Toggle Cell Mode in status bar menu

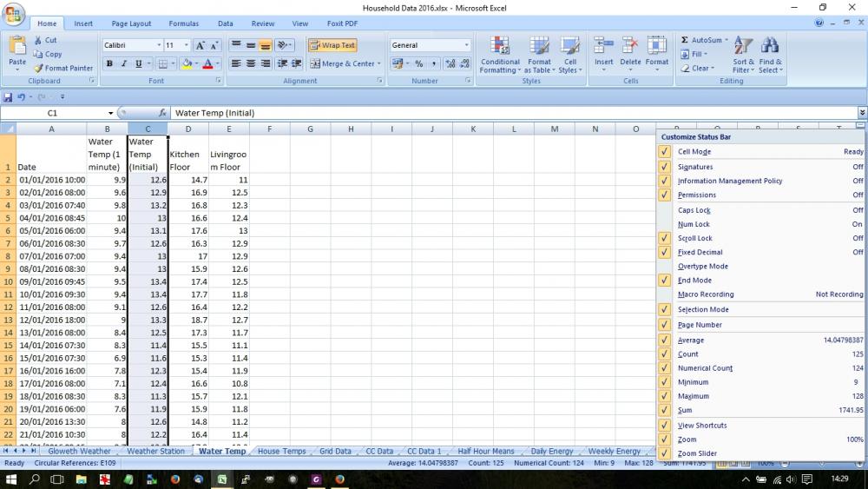[761, 152]
